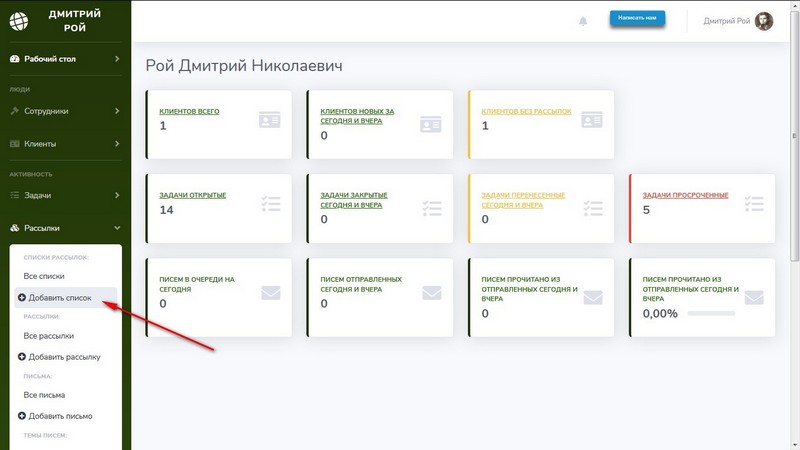800x450 pixels.
Task: Click the progress bar beside 0,00%
Action: point(711,313)
